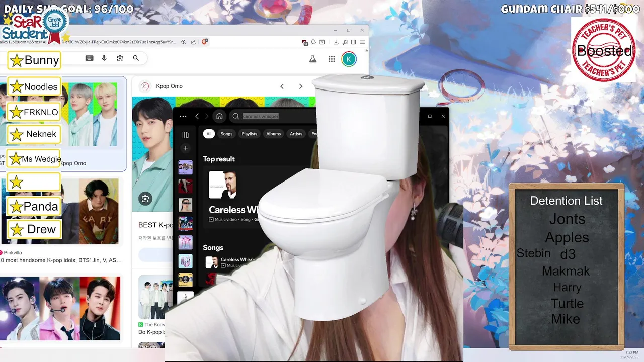
Task: Open browser hamburger main menu
Action: click(362, 42)
